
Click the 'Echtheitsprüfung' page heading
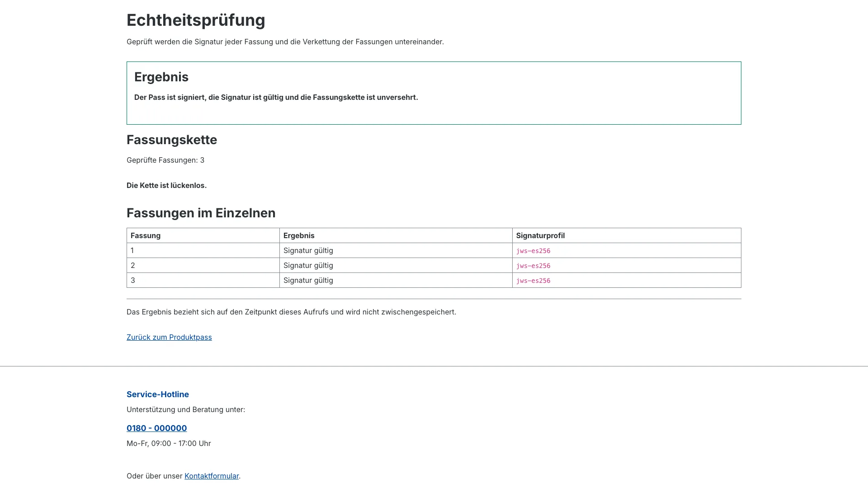pos(196,20)
